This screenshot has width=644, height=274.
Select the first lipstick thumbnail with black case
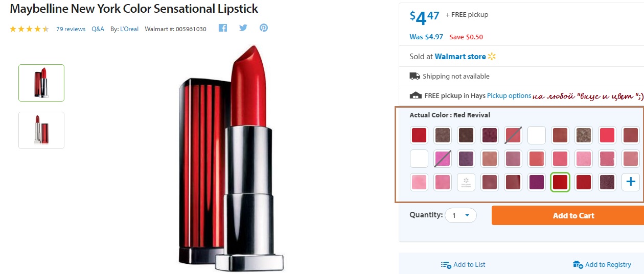click(41, 83)
